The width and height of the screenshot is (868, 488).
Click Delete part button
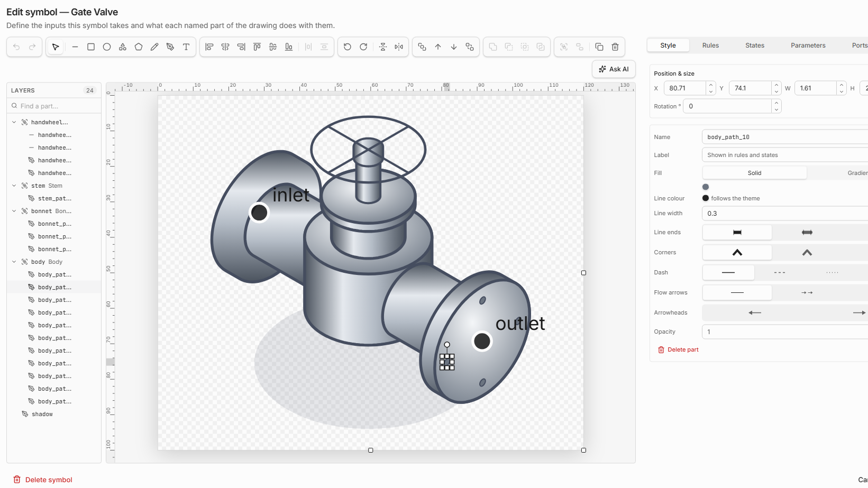[x=678, y=349]
